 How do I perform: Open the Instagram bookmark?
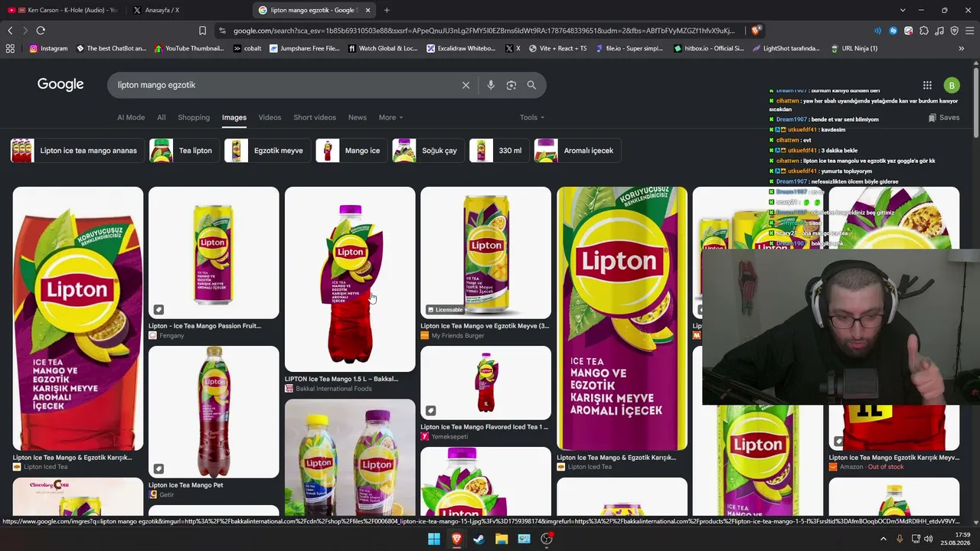[48, 48]
